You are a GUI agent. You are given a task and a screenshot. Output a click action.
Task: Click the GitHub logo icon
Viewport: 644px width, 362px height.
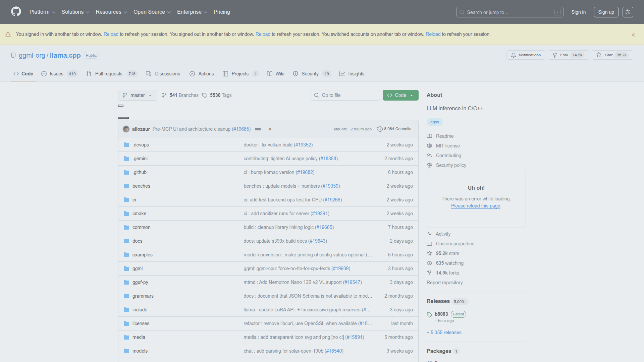[16, 12]
